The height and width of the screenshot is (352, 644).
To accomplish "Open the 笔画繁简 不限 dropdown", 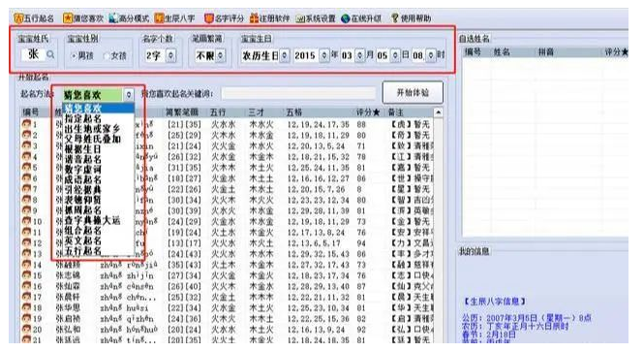I will (x=221, y=55).
